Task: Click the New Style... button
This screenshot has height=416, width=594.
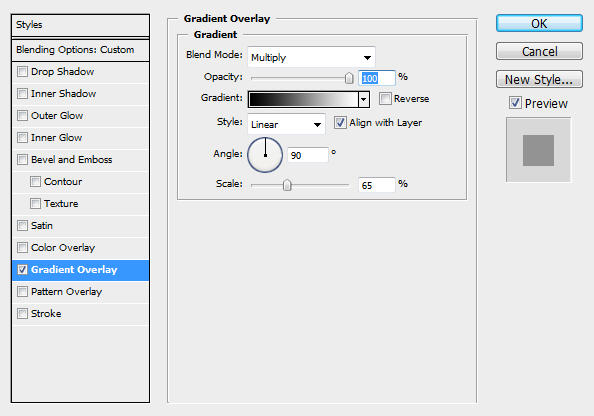Action: (x=539, y=79)
